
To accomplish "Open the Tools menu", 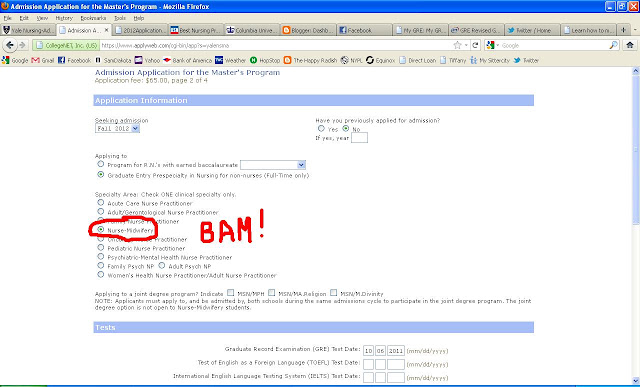I will pos(120,18).
